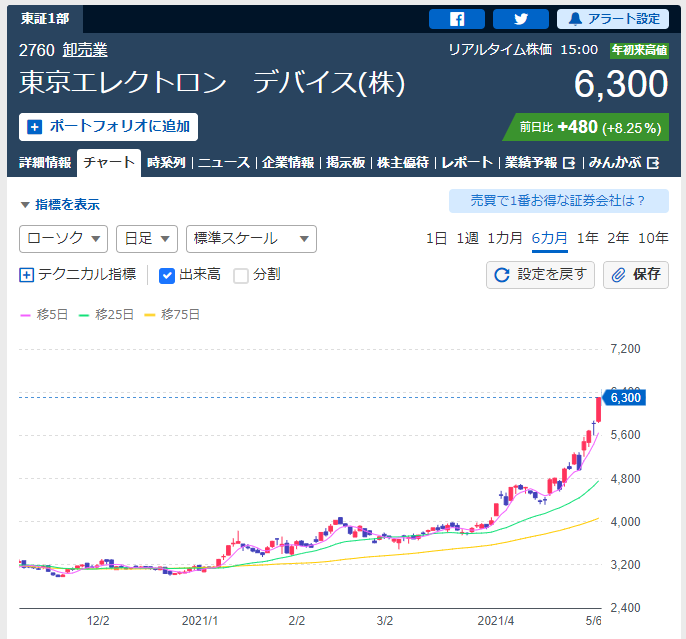This screenshot has width=686, height=639.
Task: Open the 詳細情報 tab
Action: (x=45, y=163)
